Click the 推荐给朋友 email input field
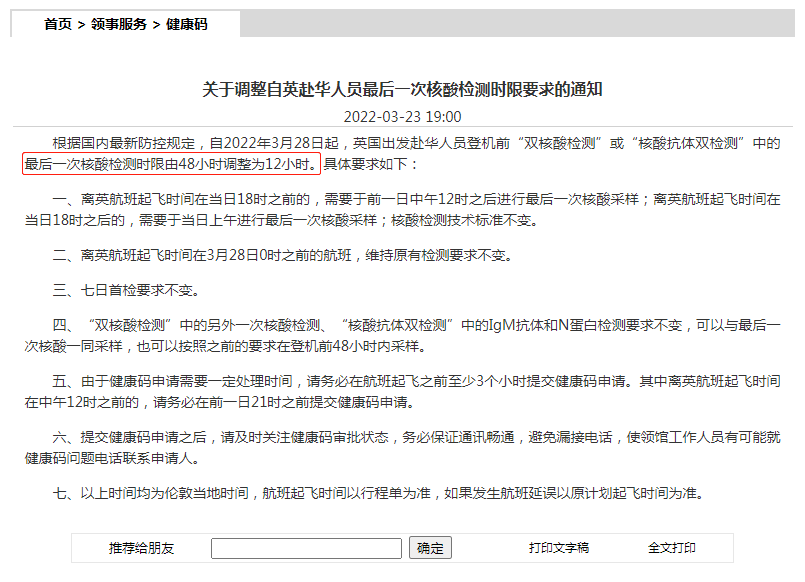Image resolution: width=805 pixels, height=582 pixels. (306, 548)
